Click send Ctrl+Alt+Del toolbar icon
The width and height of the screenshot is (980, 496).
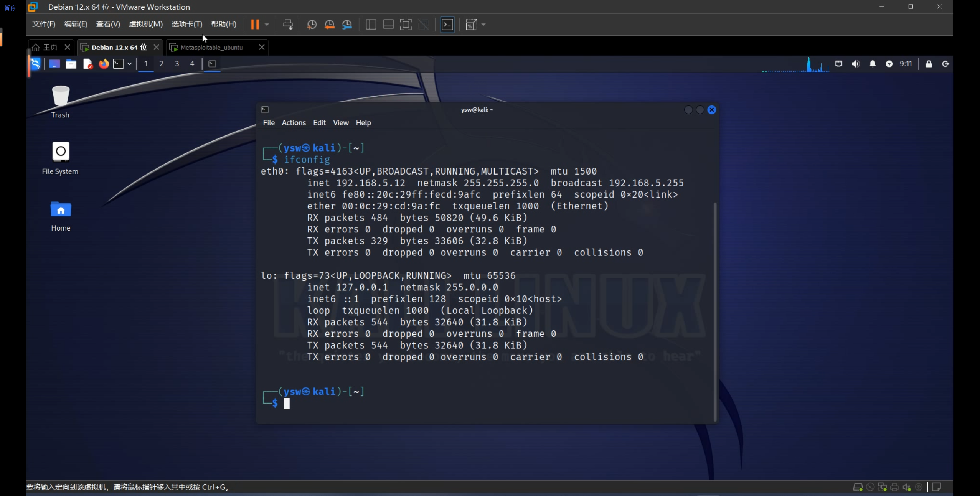[288, 25]
